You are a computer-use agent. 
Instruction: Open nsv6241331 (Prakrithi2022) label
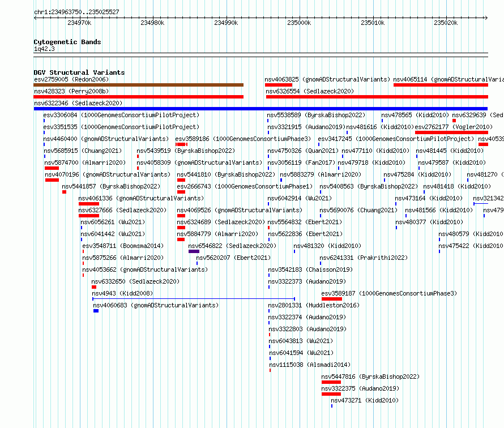(x=364, y=258)
